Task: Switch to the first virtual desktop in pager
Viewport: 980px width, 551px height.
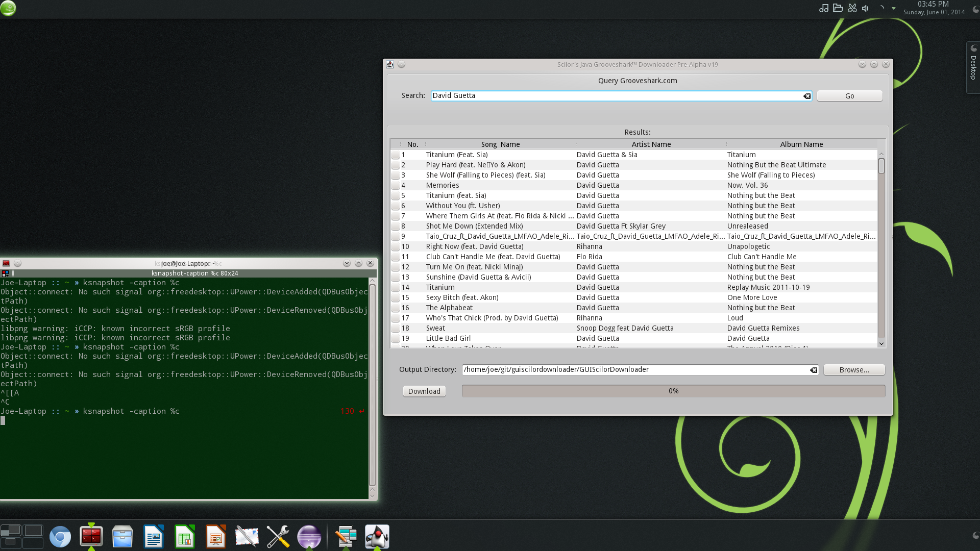Action: click(11, 531)
